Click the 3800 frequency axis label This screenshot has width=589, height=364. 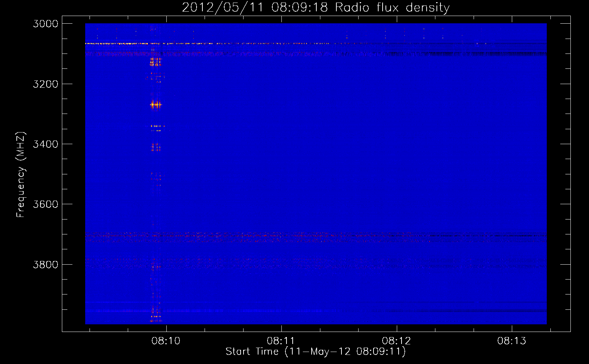pos(46,265)
